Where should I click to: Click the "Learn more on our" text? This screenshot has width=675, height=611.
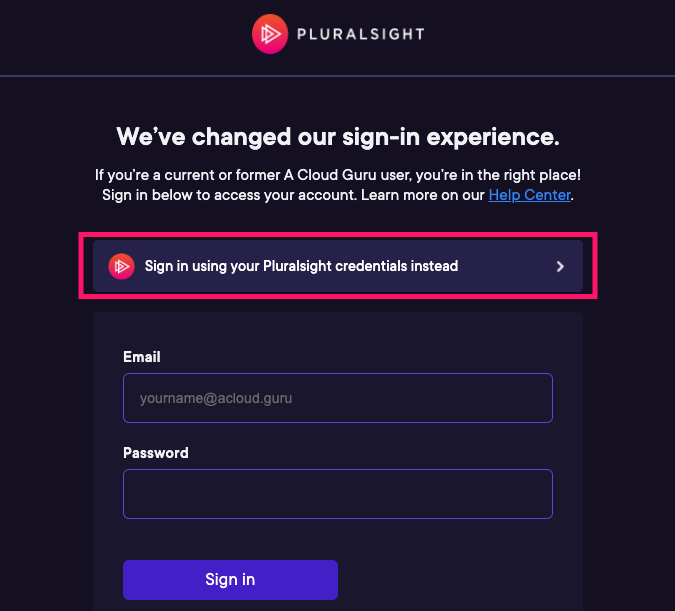click(x=422, y=195)
